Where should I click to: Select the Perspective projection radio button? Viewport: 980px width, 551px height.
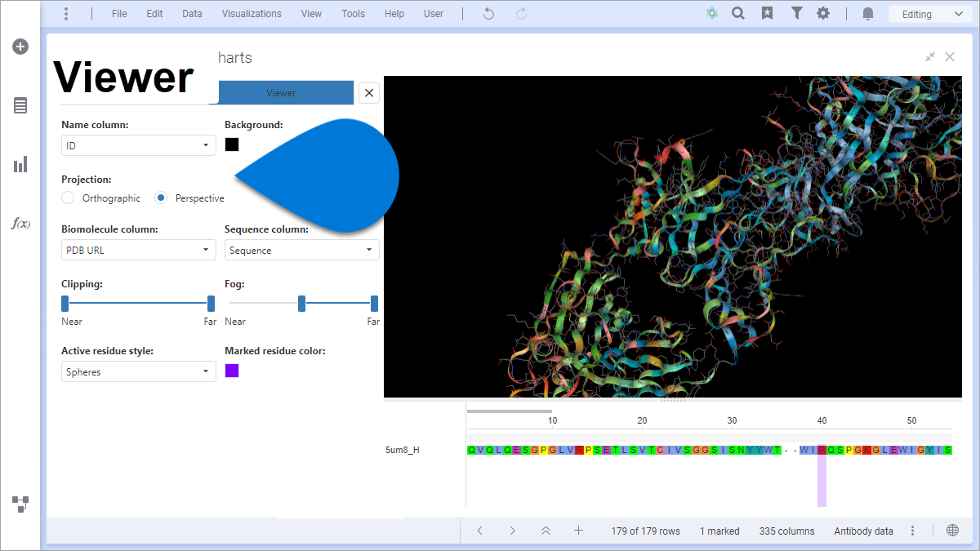(x=161, y=198)
